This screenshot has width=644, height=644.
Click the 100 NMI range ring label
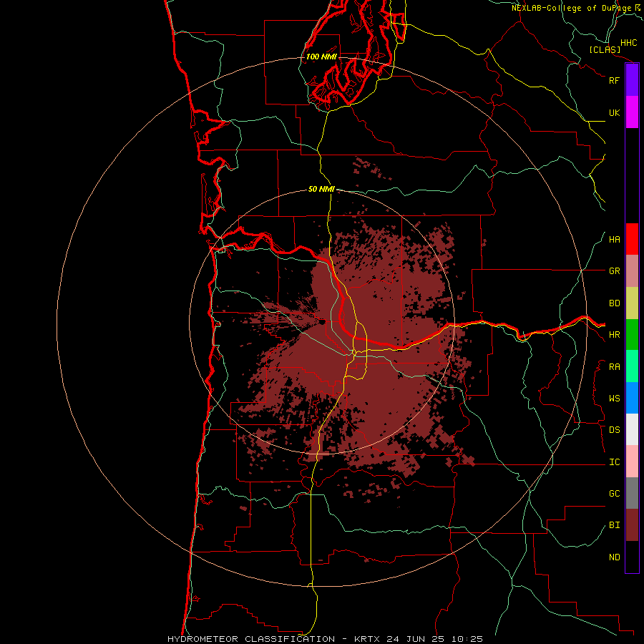point(321,57)
